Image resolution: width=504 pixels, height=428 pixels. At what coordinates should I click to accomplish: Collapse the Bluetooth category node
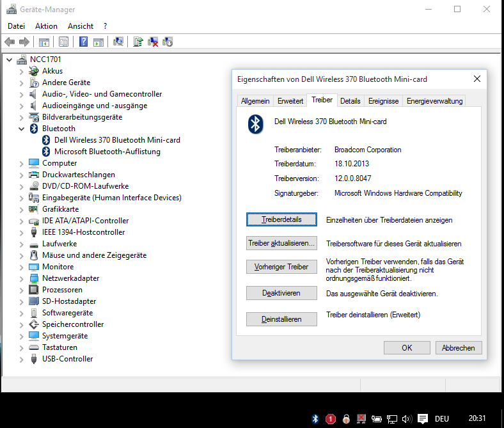click(x=21, y=129)
